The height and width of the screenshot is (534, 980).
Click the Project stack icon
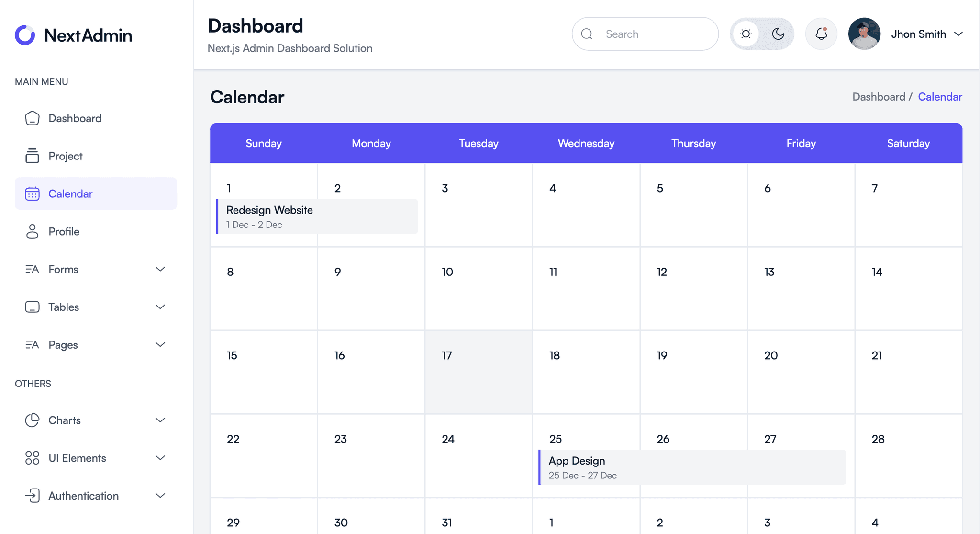[32, 156]
